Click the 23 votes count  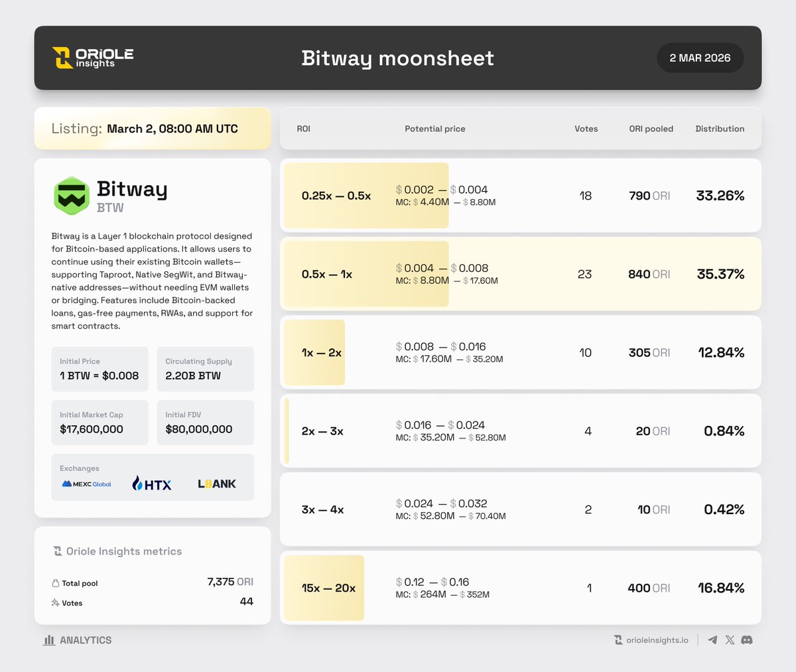tap(584, 274)
